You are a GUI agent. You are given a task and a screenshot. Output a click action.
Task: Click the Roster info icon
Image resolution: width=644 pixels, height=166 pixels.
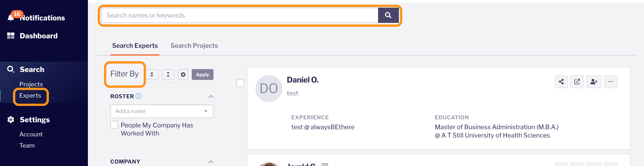[139, 96]
